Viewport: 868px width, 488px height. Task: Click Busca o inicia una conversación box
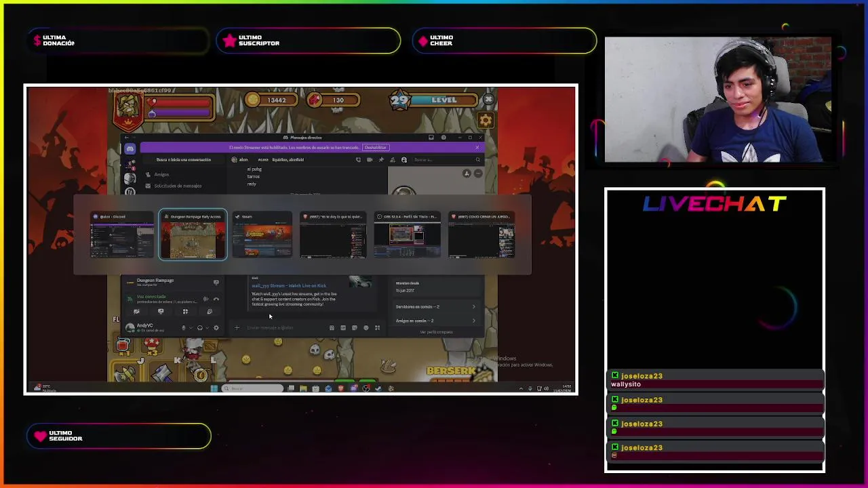click(x=184, y=160)
